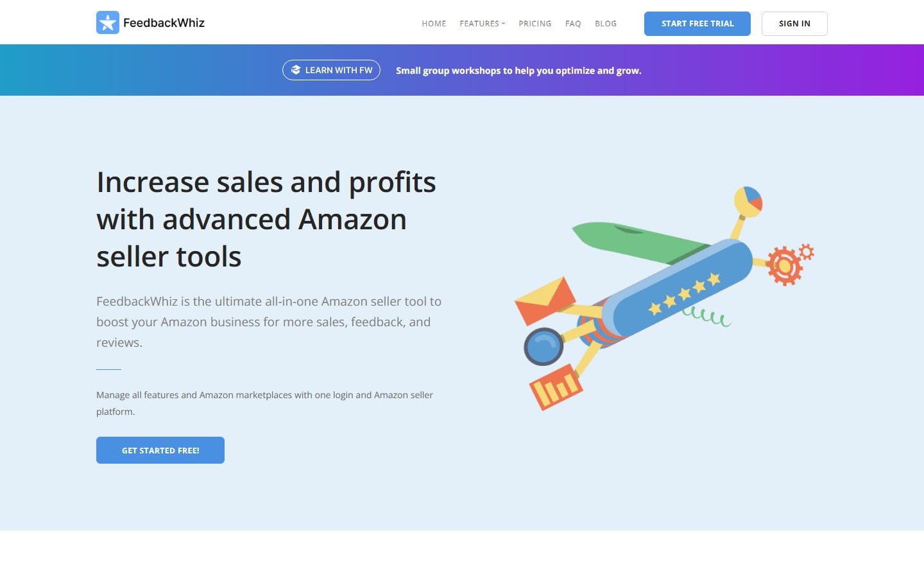
Task: Click the 'FeedbackWhiz is the ultimate all-in-one' paragraph
Action: (x=269, y=322)
